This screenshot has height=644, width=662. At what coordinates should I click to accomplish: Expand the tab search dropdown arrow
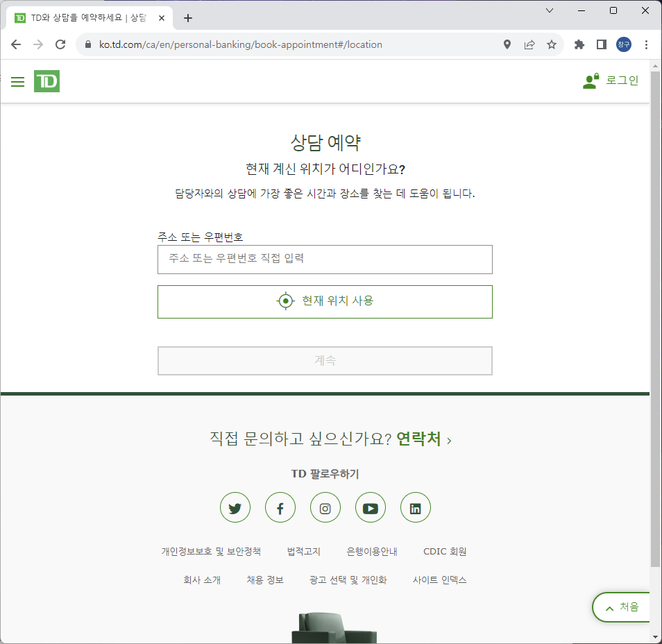(550, 10)
